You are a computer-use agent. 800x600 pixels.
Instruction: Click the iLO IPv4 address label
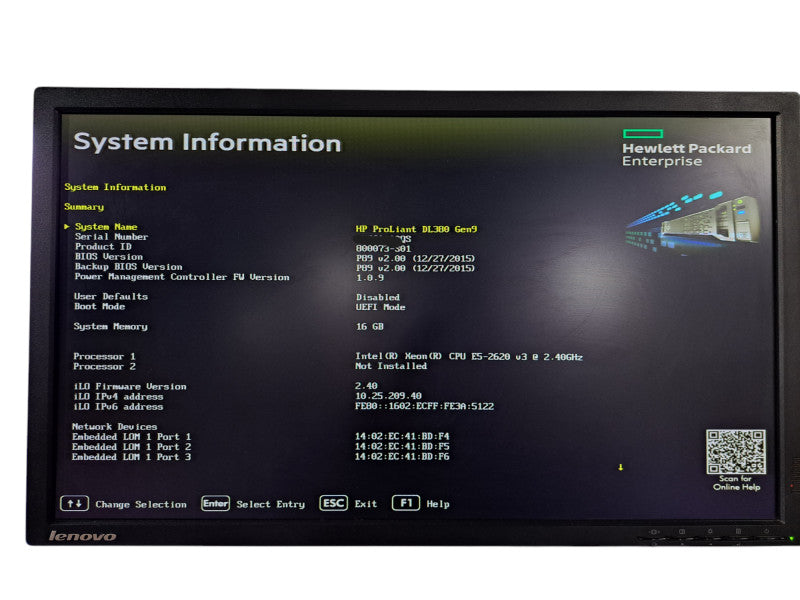[118, 397]
